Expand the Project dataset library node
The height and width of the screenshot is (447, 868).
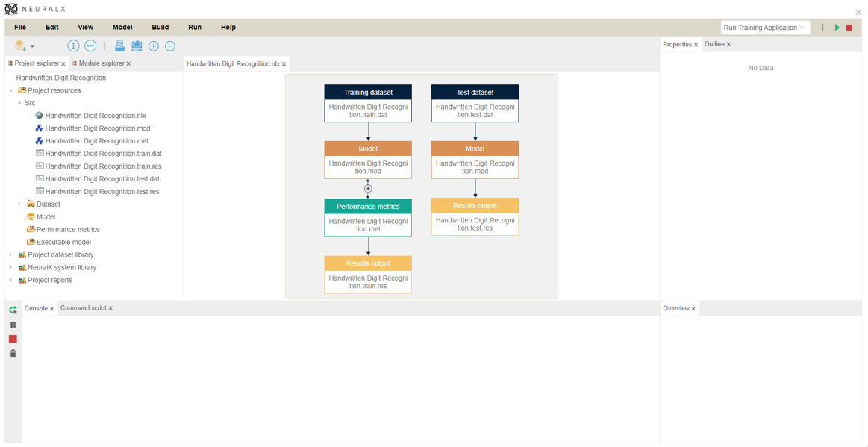[10, 254]
